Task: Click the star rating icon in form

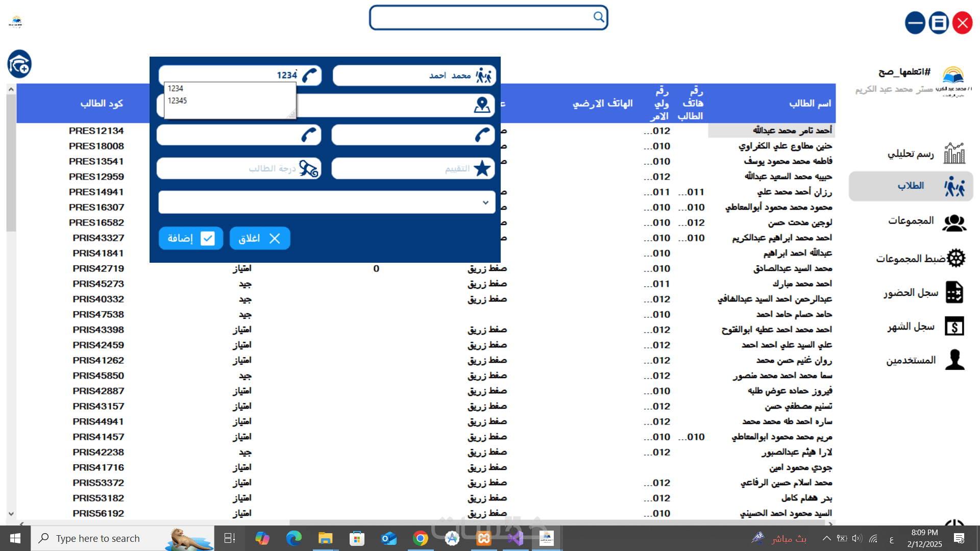Action: 482,168
